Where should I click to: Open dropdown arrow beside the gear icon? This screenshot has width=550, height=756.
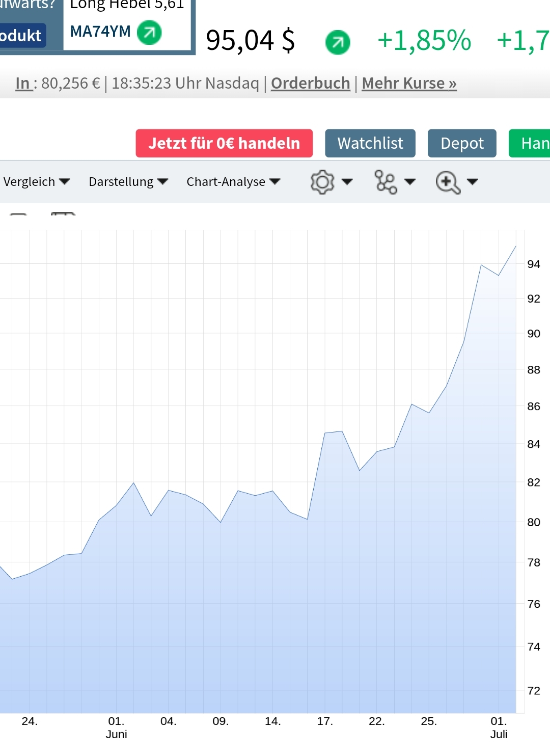[347, 182]
